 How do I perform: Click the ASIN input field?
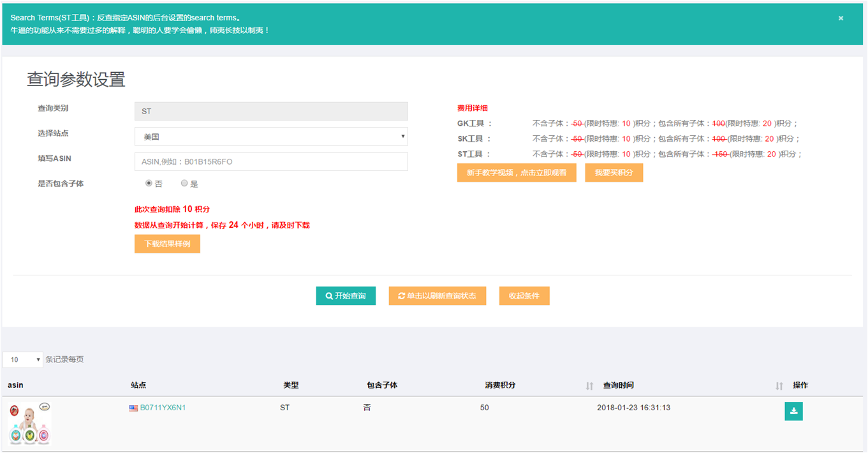(271, 162)
